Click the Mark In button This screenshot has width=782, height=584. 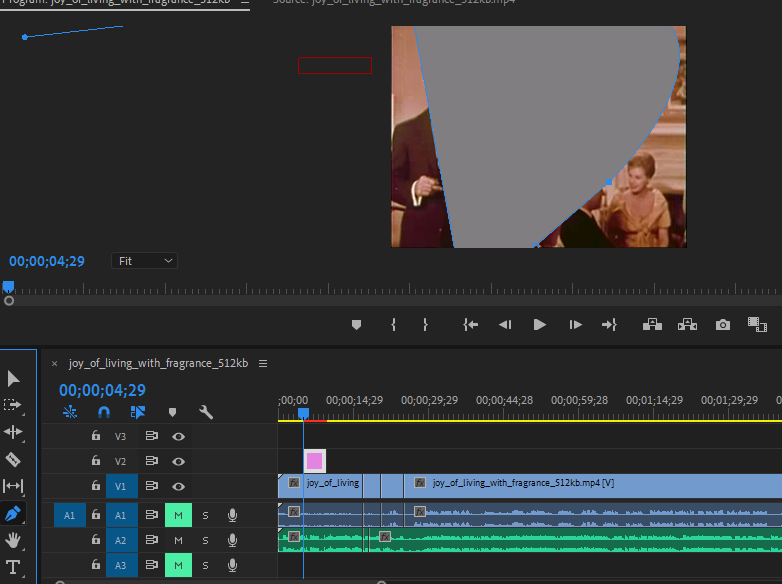pyautogui.click(x=393, y=325)
